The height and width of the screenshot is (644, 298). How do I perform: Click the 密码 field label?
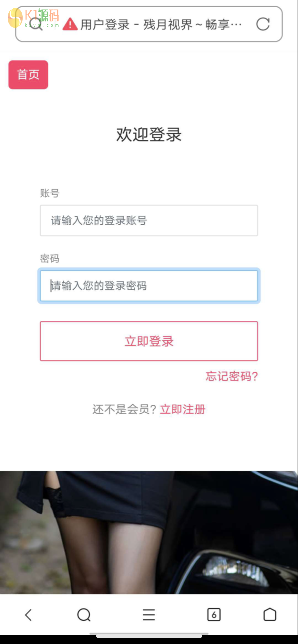pyautogui.click(x=50, y=258)
